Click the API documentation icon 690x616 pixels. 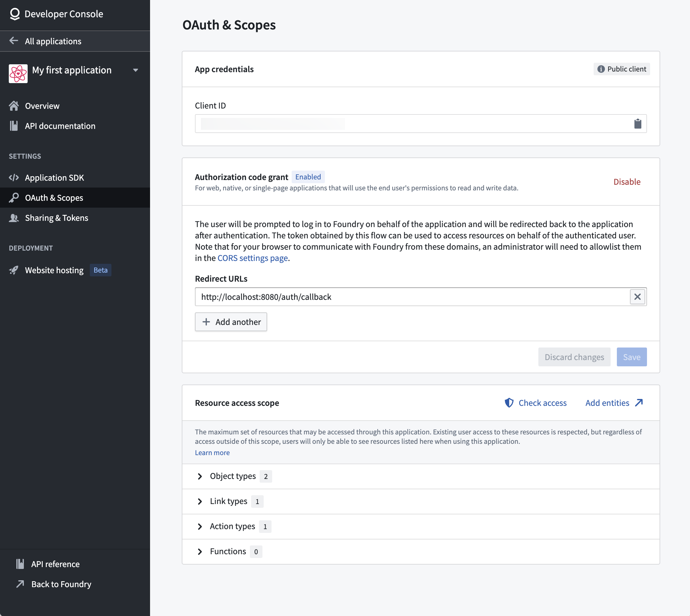14,125
